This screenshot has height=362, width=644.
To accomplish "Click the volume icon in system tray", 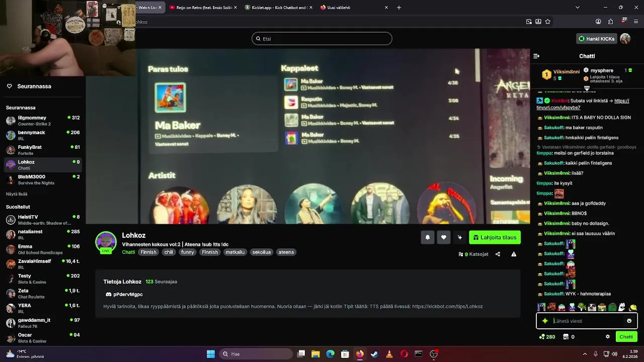I will pos(614,354).
